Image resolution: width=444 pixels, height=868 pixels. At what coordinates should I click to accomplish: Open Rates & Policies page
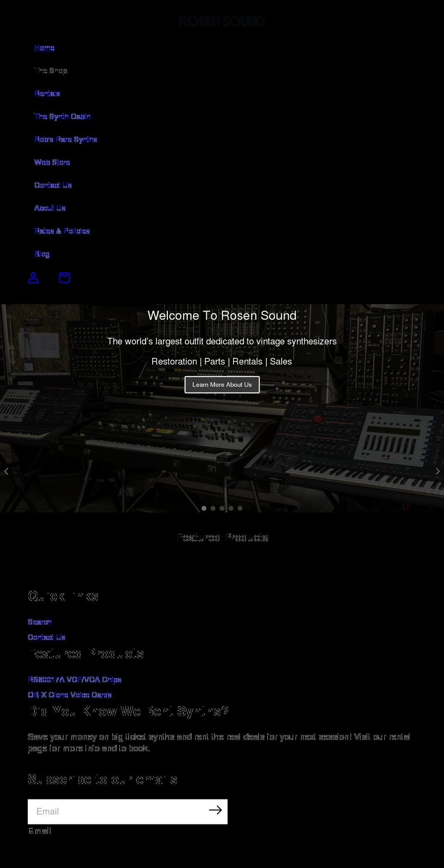click(62, 231)
